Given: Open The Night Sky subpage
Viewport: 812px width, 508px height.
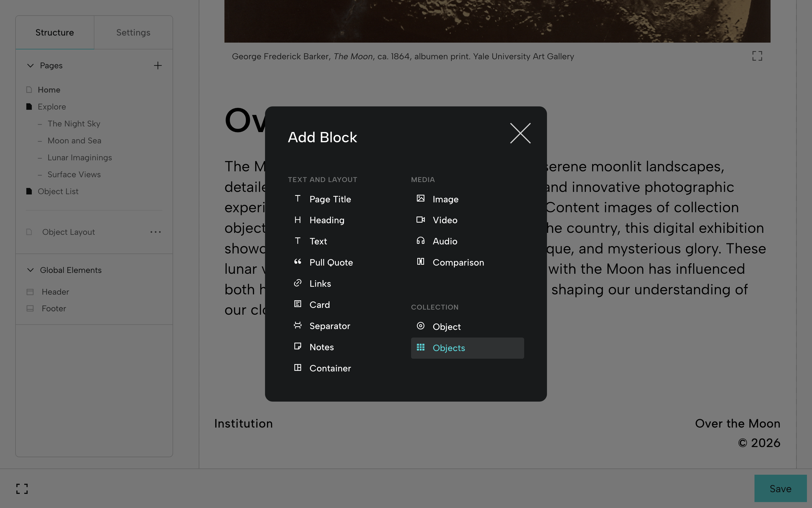Looking at the screenshot, I should pos(74,124).
